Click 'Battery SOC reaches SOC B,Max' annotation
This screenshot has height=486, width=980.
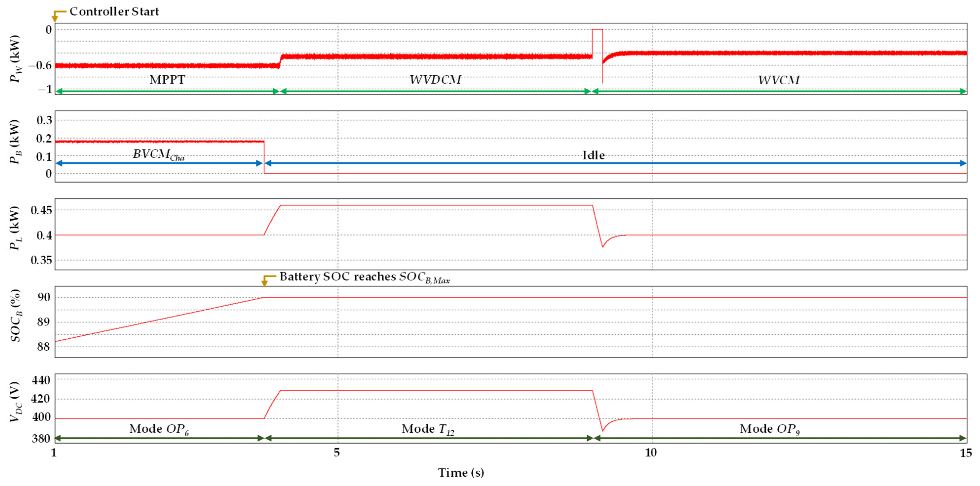point(365,277)
